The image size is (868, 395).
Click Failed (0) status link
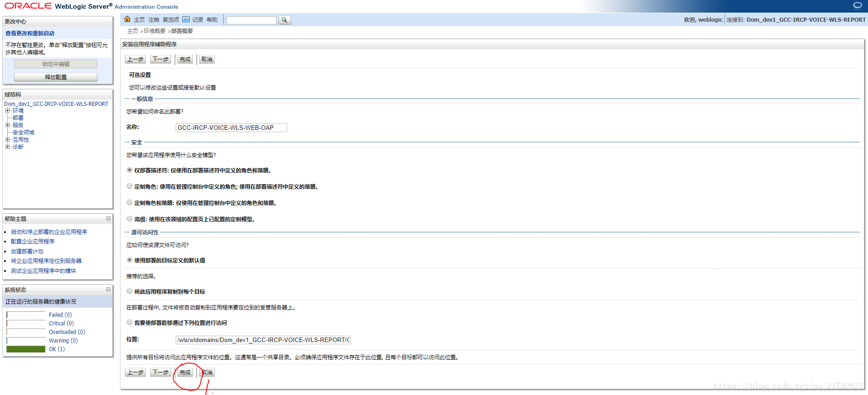tap(60, 314)
